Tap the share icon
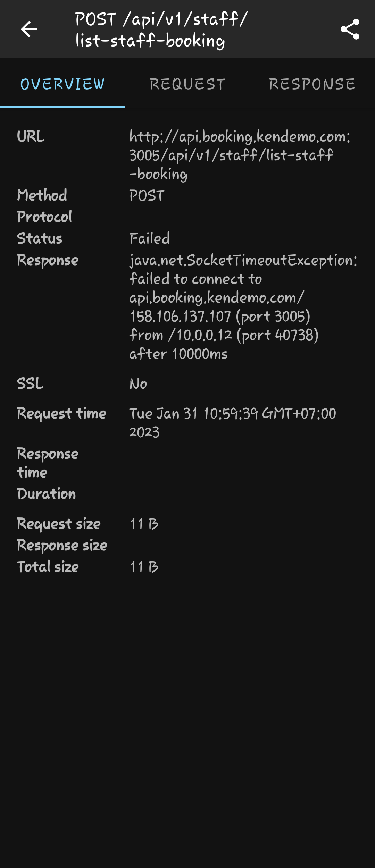 350,29
